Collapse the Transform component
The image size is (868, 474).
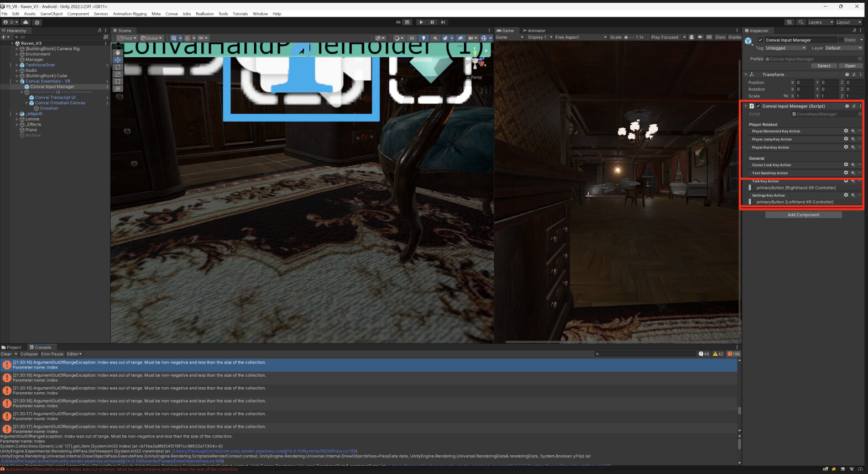click(x=746, y=75)
